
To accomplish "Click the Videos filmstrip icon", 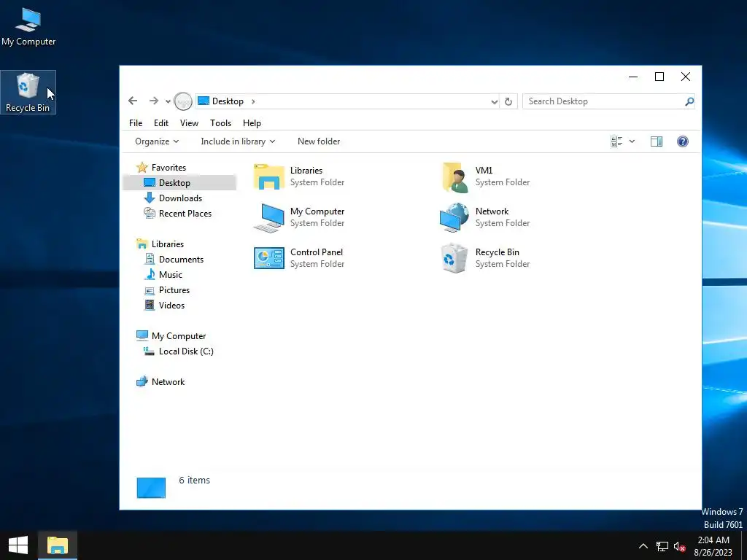I will [x=150, y=306].
